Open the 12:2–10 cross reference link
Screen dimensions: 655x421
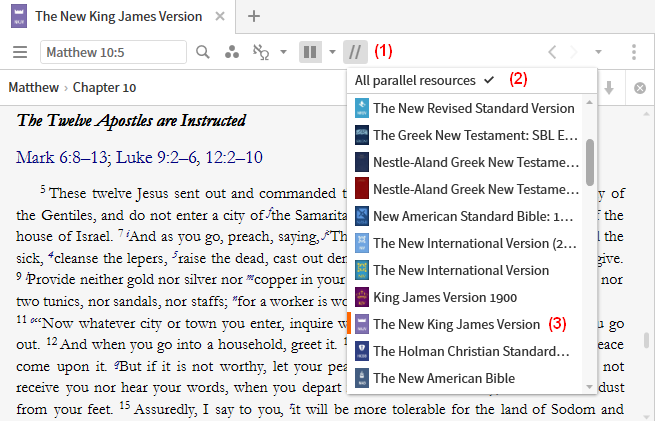pyautogui.click(x=234, y=157)
